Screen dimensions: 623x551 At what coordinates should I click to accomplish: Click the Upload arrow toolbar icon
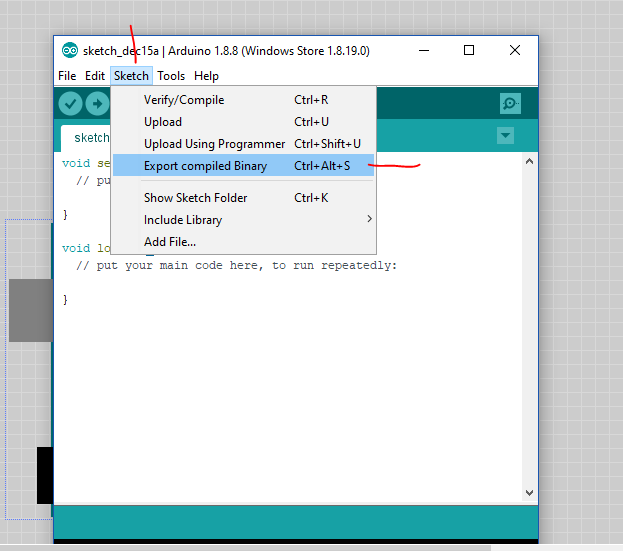coord(97,104)
